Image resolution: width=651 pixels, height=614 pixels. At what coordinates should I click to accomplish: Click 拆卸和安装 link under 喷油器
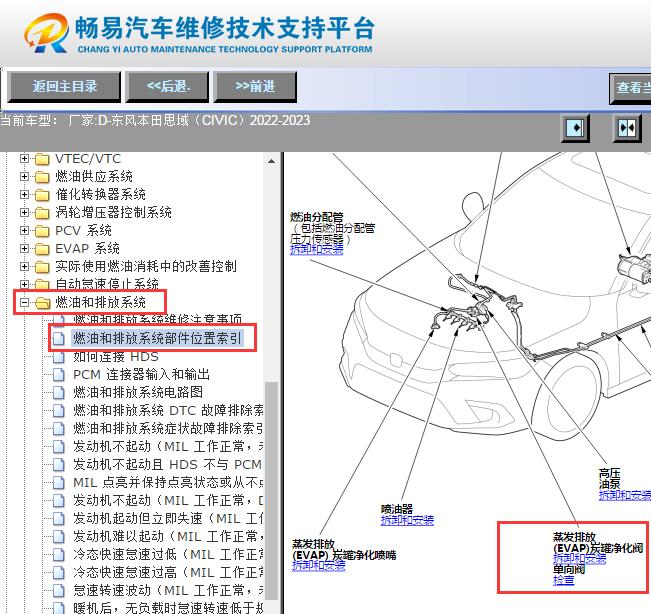[407, 520]
